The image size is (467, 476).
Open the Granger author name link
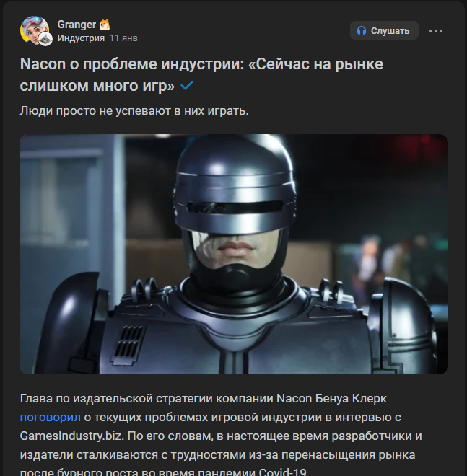coord(77,25)
